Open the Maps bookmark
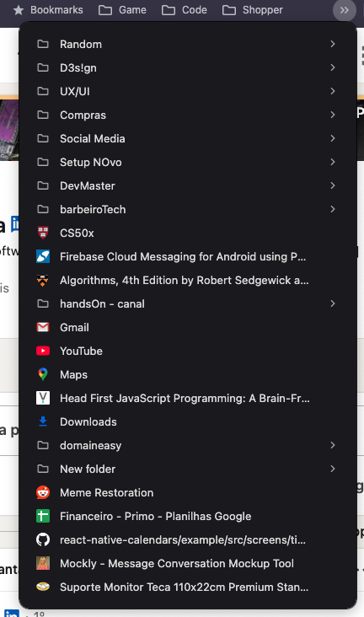The width and height of the screenshot is (364, 617). tap(188, 374)
